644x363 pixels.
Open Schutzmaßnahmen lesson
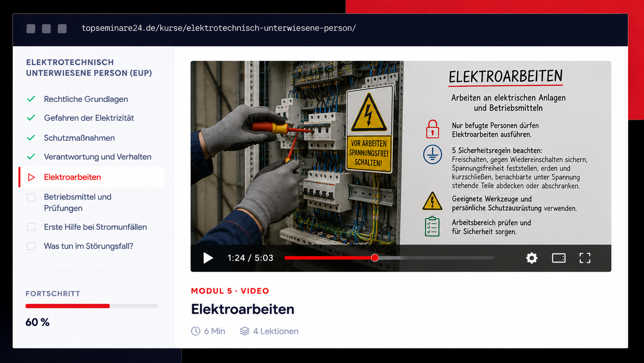coord(79,138)
